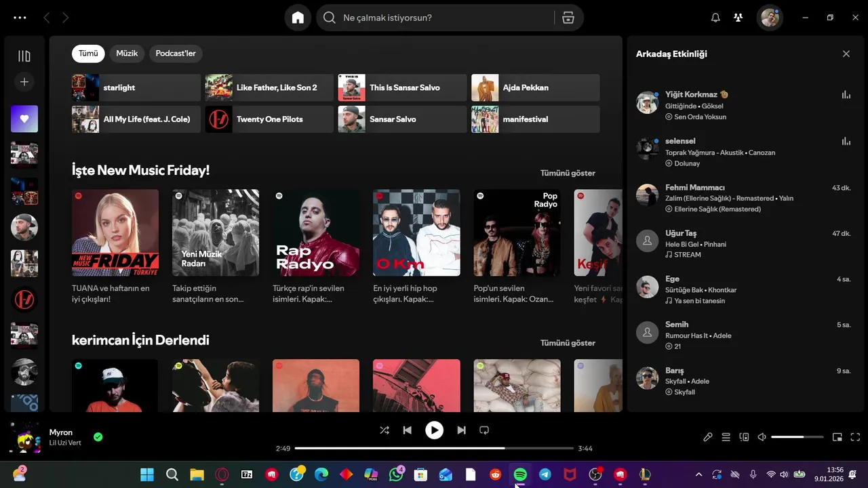
Task: Go forward with the right arrow
Action: 66,18
